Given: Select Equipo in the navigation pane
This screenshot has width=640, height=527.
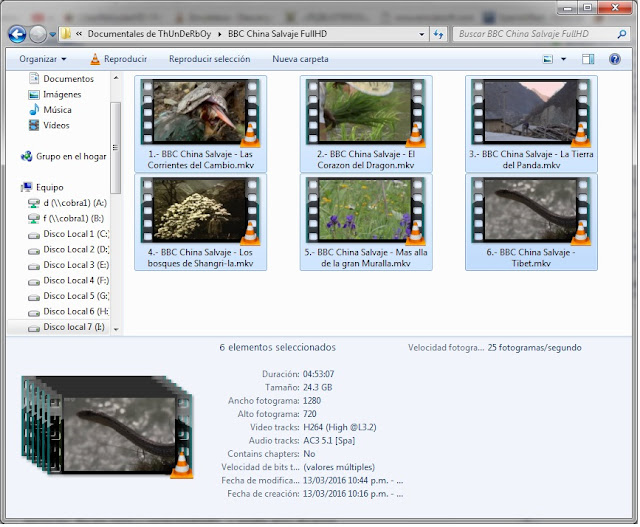Looking at the screenshot, I should point(50,187).
